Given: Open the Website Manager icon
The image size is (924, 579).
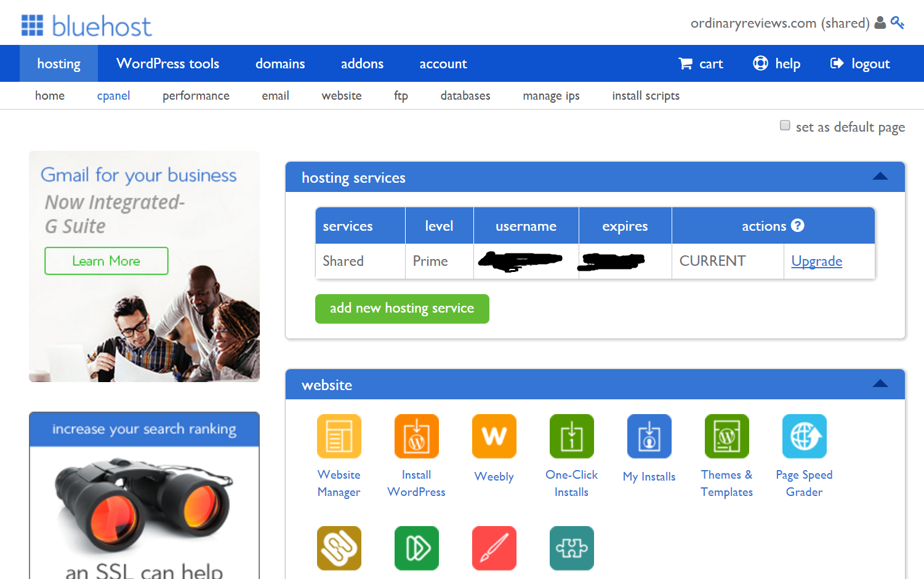Looking at the screenshot, I should coord(339,436).
